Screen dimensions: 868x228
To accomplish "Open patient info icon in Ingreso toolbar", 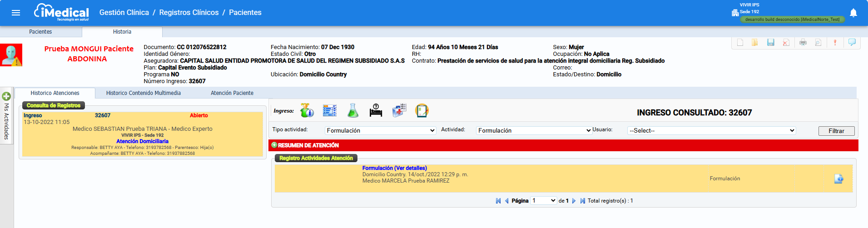I will click(307, 110).
